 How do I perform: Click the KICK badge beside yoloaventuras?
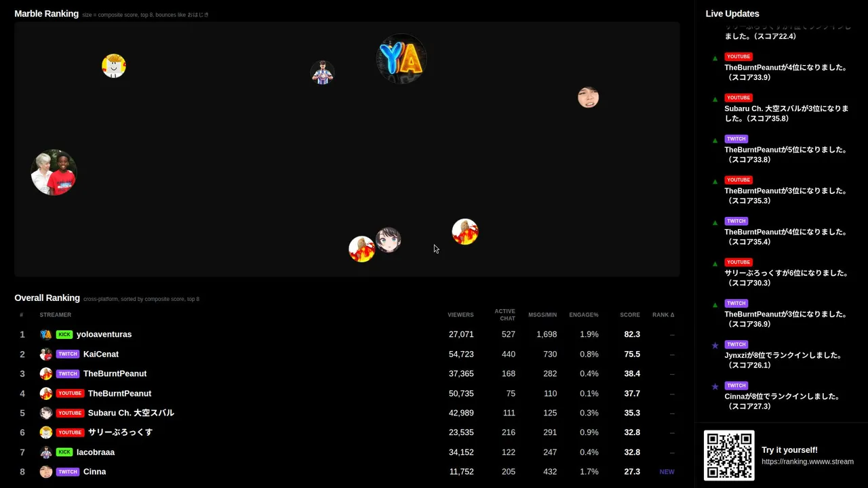[64, 334]
